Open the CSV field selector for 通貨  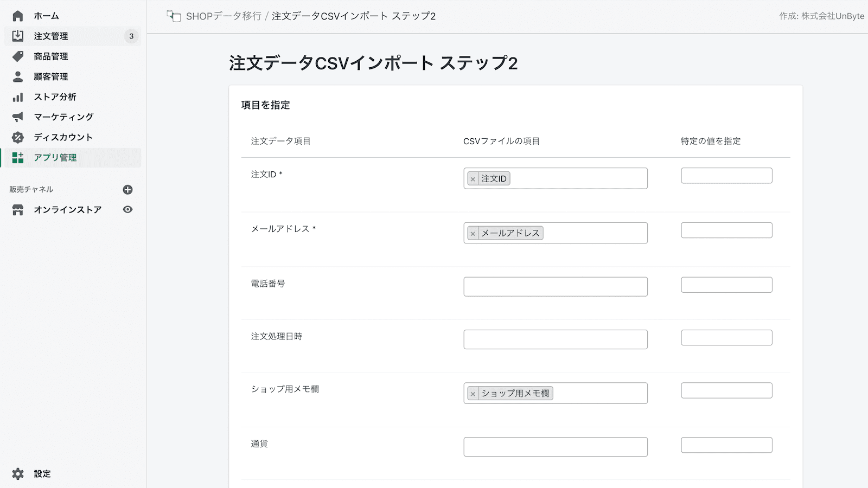(x=554, y=447)
